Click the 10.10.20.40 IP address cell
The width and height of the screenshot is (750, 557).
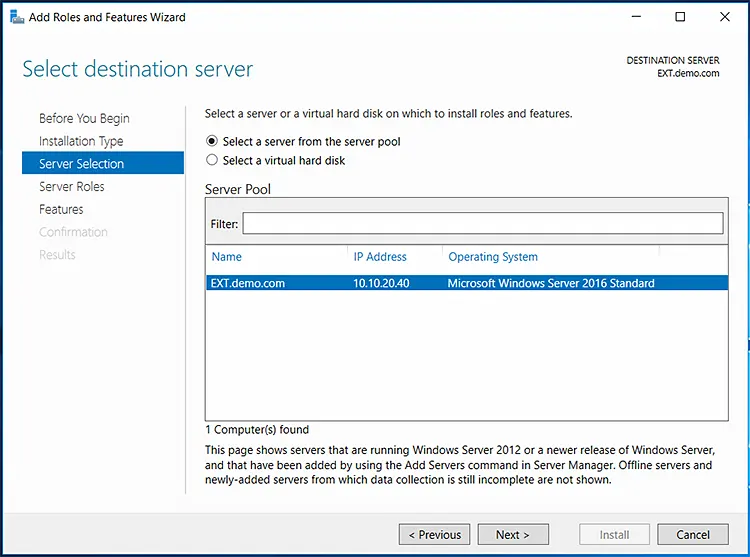click(x=381, y=283)
